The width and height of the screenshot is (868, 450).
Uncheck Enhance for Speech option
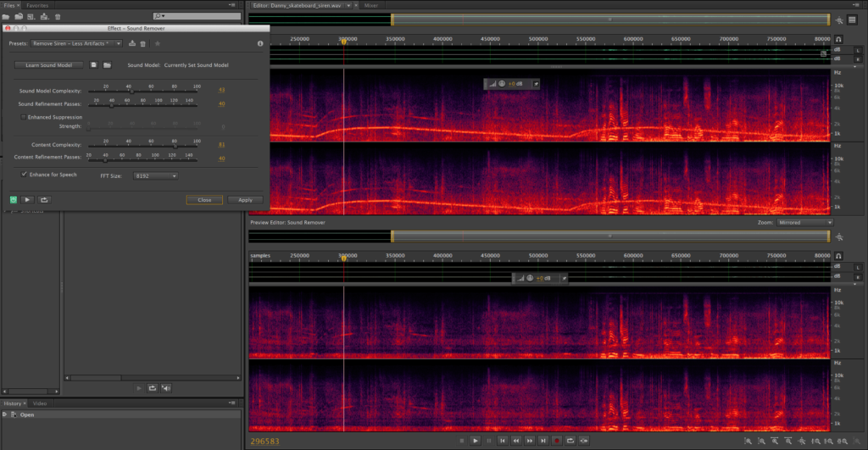click(24, 174)
